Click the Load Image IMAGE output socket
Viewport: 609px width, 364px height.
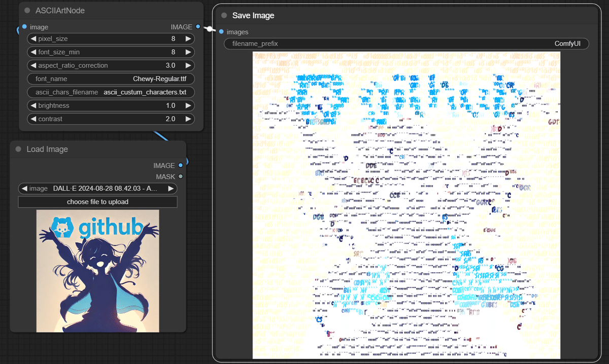click(x=180, y=166)
